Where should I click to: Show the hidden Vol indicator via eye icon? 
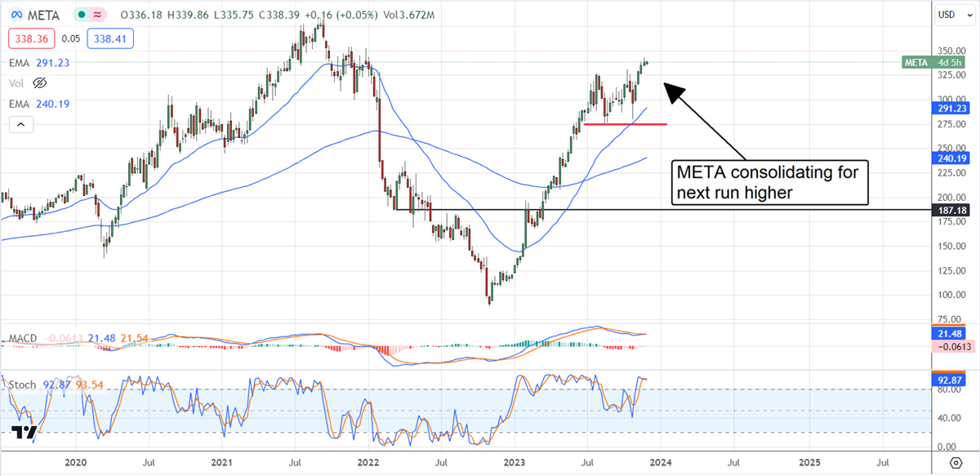(40, 82)
